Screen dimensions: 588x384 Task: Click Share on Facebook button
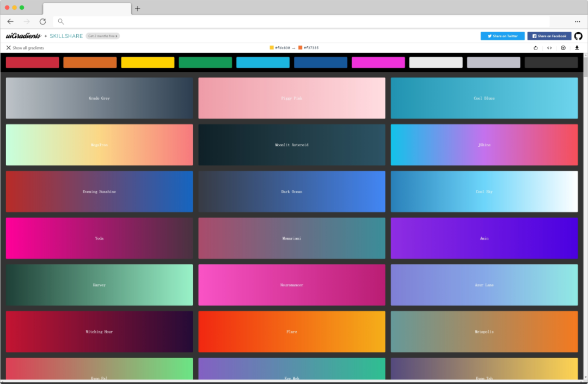click(549, 36)
